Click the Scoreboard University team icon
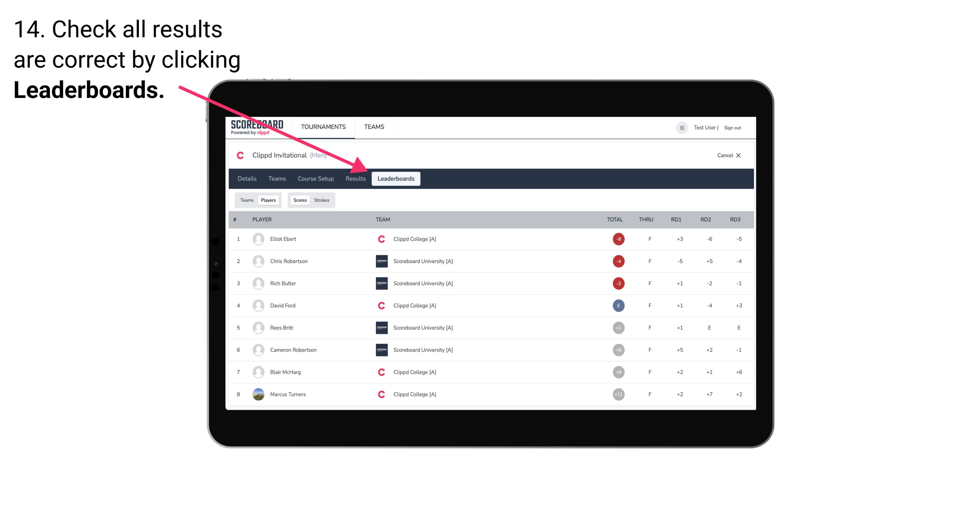Viewport: 980px width, 527px height. click(380, 261)
